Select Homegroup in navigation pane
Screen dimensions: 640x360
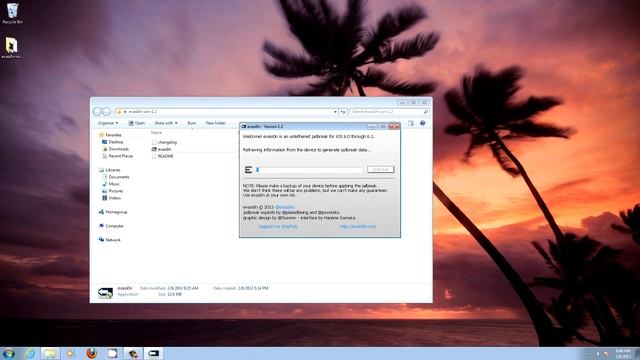(113, 212)
